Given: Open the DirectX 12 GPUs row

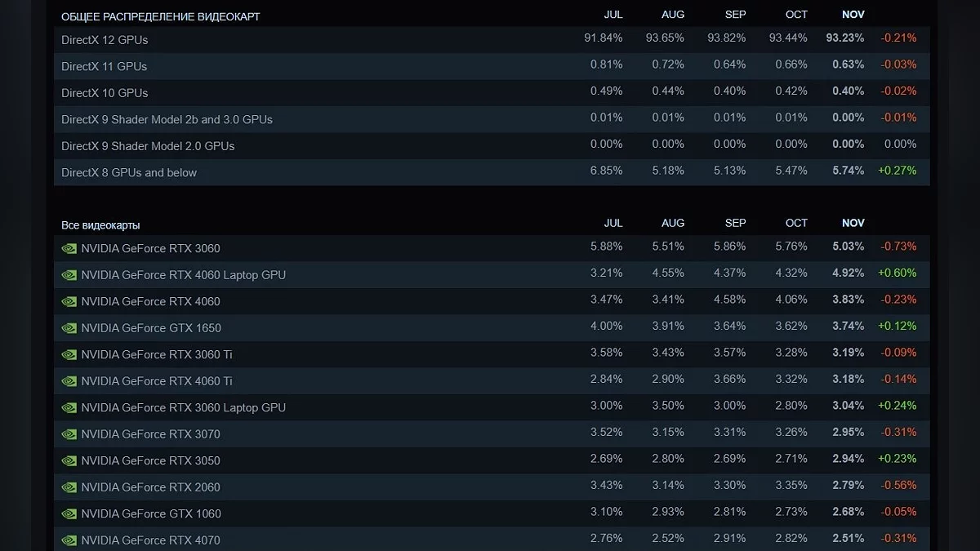Looking at the screenshot, I should [105, 39].
